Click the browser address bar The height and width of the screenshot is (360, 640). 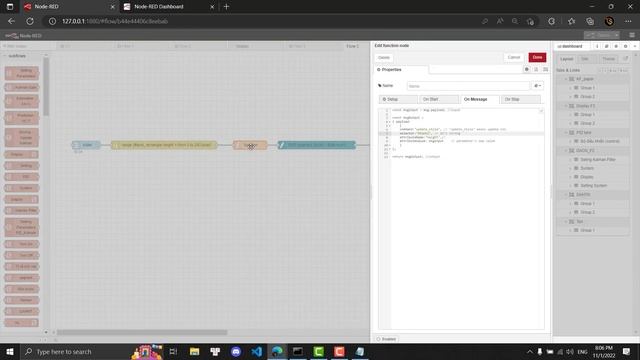click(261, 21)
